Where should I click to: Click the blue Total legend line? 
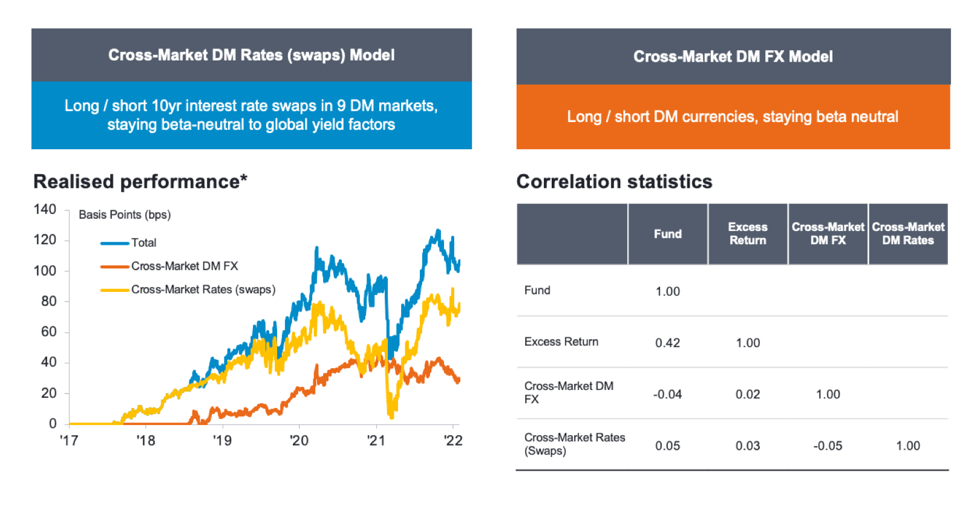115,243
